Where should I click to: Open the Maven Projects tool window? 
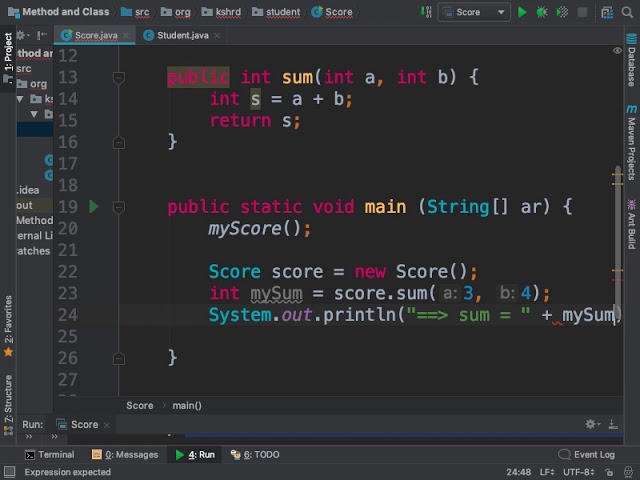(631, 143)
